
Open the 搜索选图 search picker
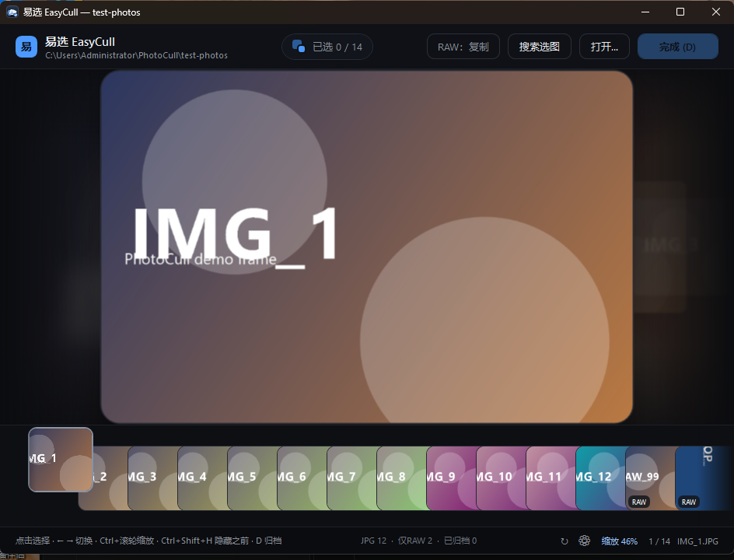pos(540,47)
